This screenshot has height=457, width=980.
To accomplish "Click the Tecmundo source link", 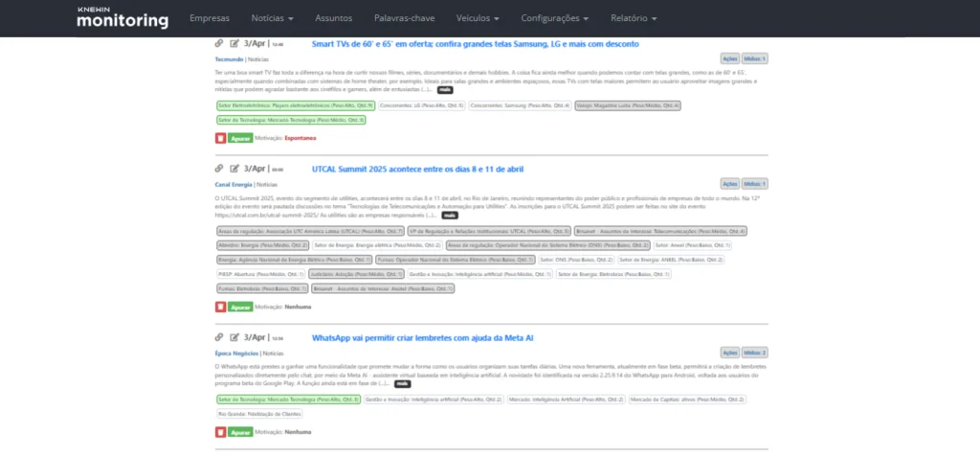I will [230, 59].
